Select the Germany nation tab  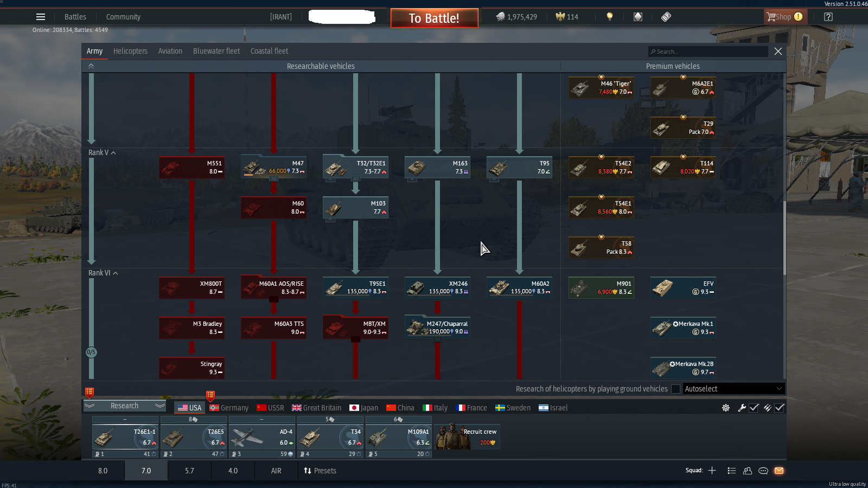(229, 408)
